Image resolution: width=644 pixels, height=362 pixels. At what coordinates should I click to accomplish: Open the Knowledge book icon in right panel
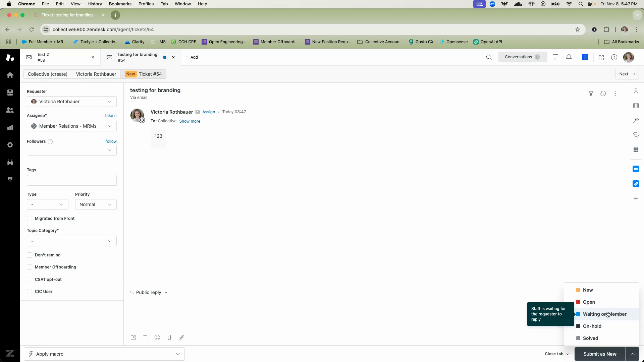[x=636, y=106]
